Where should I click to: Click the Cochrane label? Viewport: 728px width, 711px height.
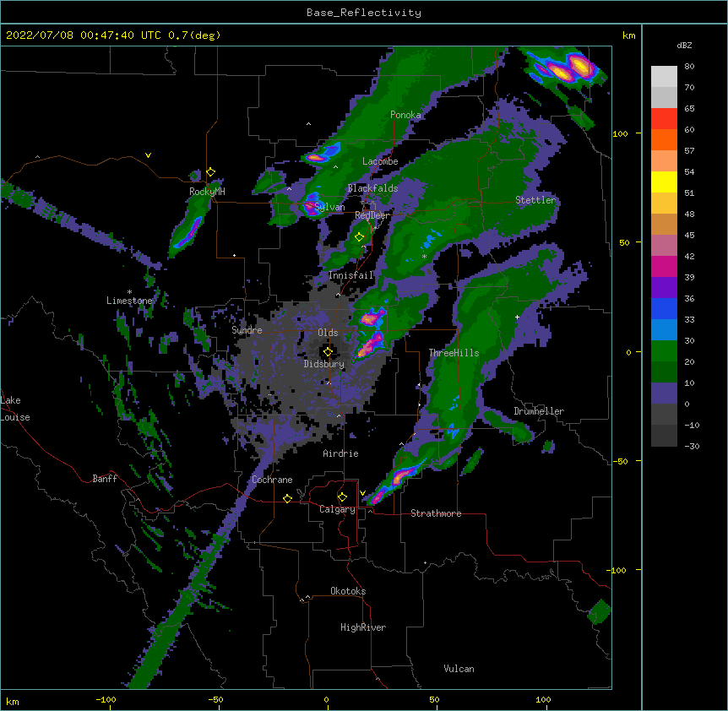click(272, 480)
